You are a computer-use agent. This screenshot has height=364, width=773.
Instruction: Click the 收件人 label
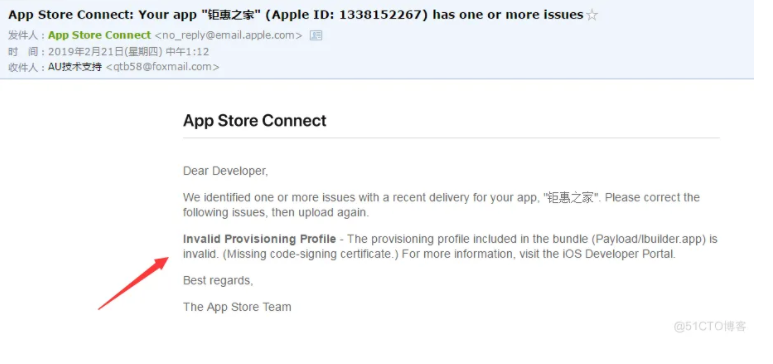click(x=24, y=67)
